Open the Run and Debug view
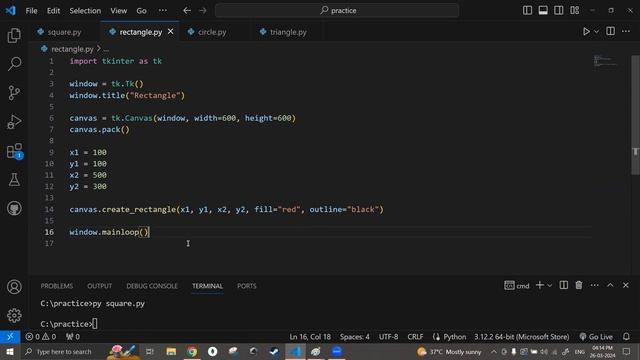 point(14,122)
